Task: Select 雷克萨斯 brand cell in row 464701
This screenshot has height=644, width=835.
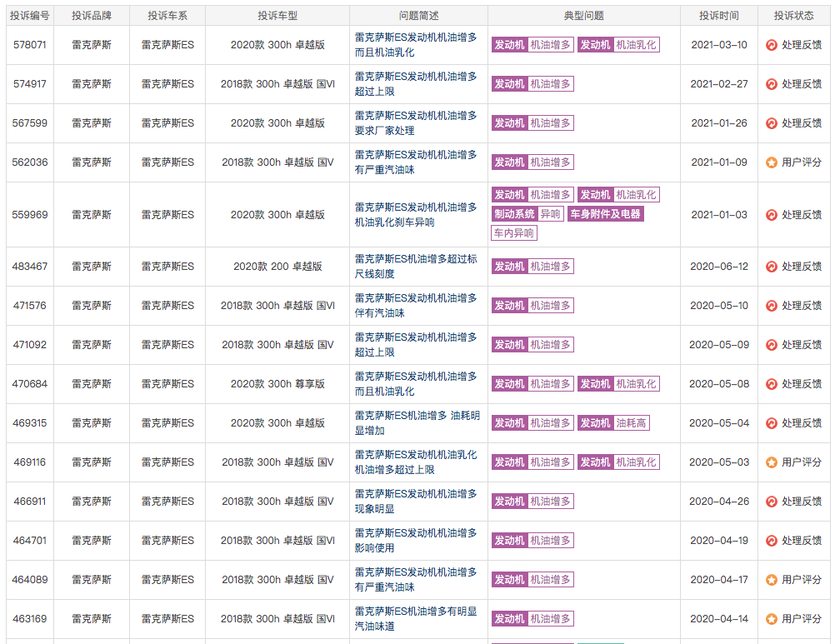Action: coord(92,541)
